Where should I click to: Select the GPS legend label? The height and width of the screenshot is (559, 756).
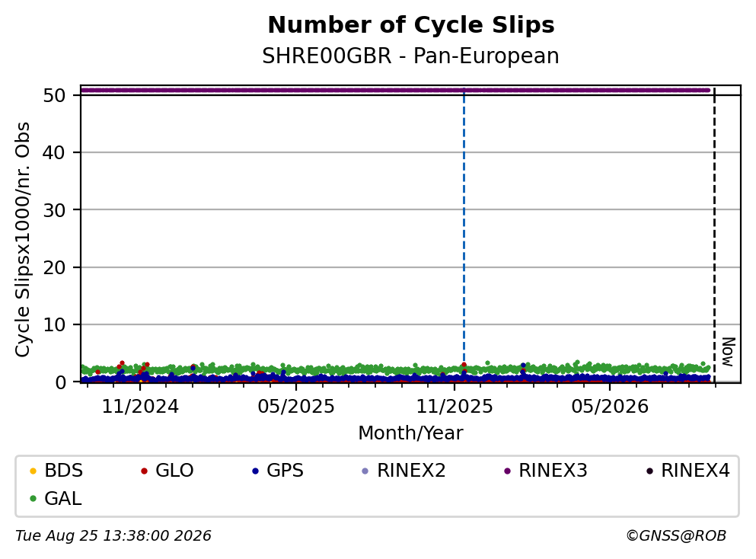[x=285, y=471]
